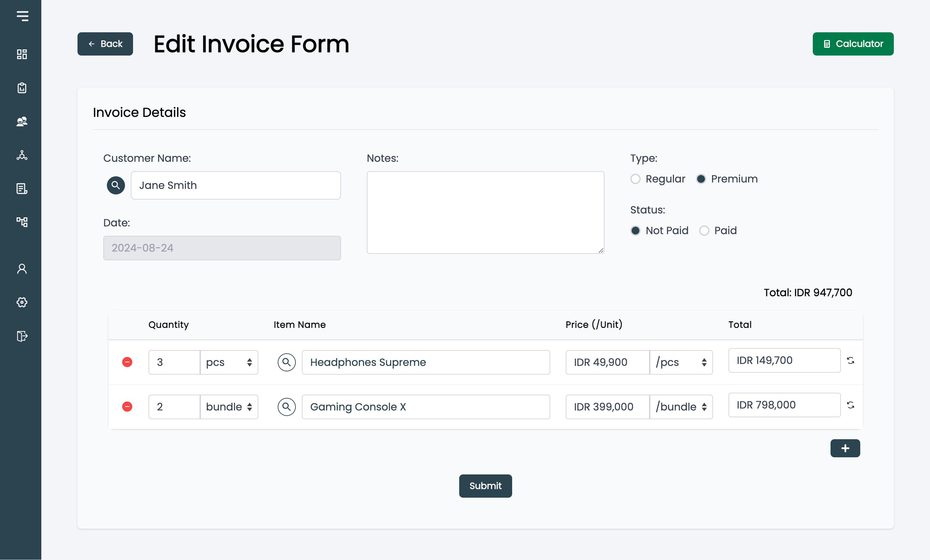Screen dimensions: 930x560
Task: Click the IDR 149,700 total field
Action: (784, 360)
